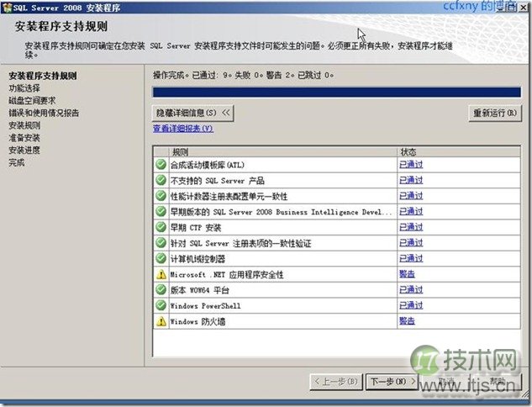
Task: Select 完成 step in sidebar
Action: (x=17, y=162)
